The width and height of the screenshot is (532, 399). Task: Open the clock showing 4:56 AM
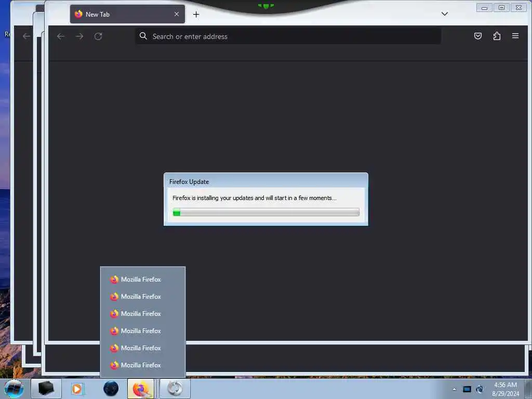coord(506,389)
